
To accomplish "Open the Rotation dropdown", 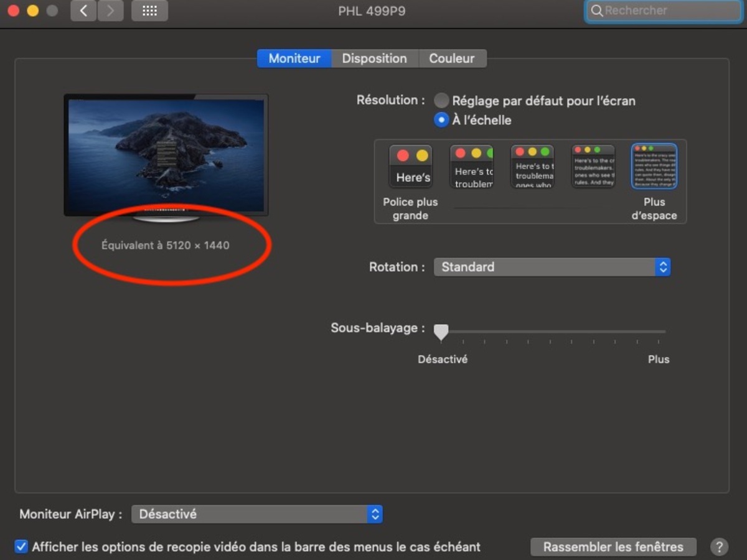I will tap(552, 267).
